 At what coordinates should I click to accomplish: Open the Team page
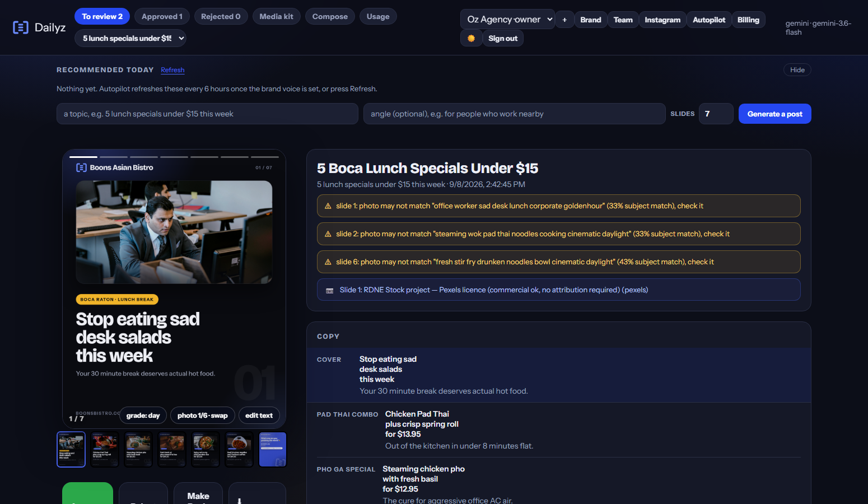point(623,20)
